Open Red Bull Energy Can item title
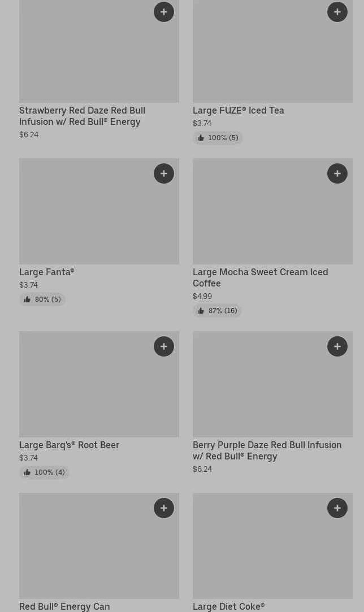The height and width of the screenshot is (612, 364). 64,606
